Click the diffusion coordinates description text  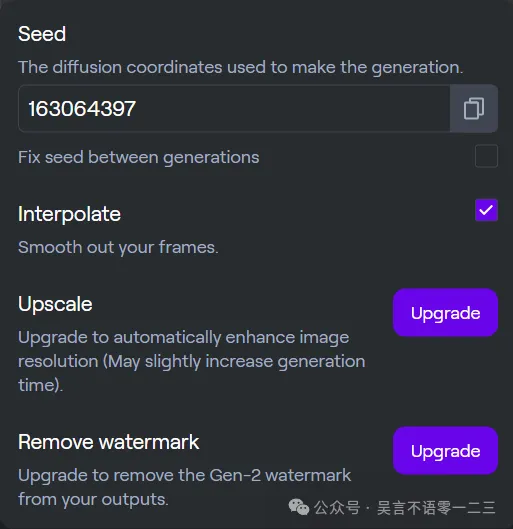(240, 67)
